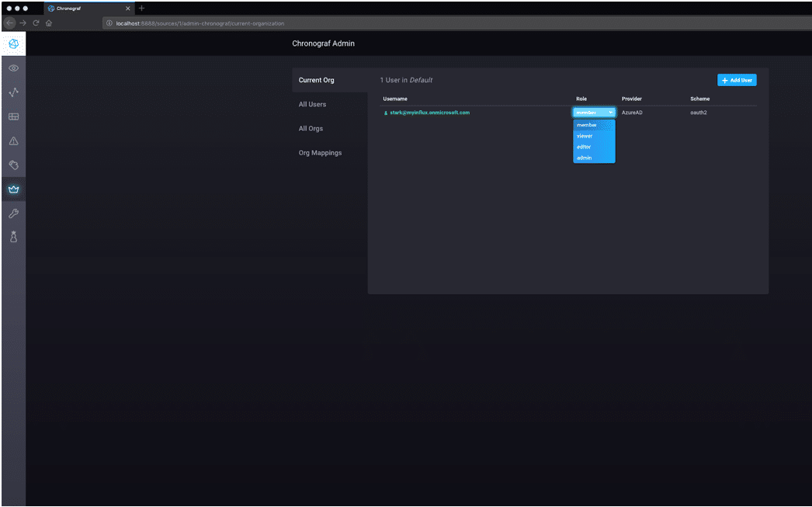Viewport: 812px width, 507px height.
Task: Click the Chronograf logo icon in sidebar
Action: coord(13,44)
